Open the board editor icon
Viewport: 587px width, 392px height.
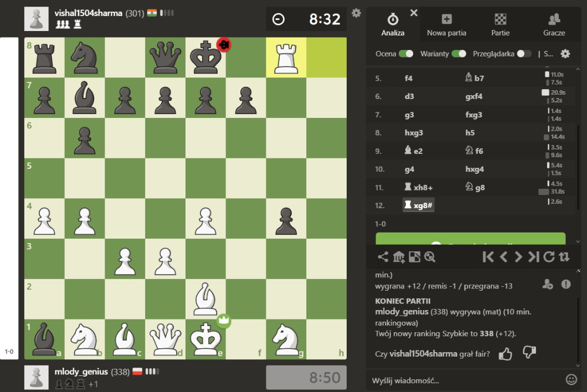414,257
